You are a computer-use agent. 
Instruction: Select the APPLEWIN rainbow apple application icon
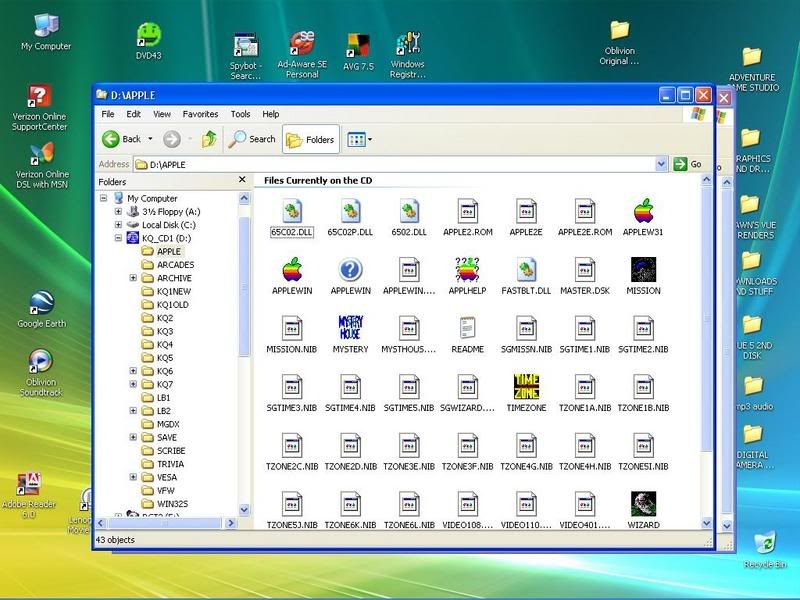click(x=292, y=269)
